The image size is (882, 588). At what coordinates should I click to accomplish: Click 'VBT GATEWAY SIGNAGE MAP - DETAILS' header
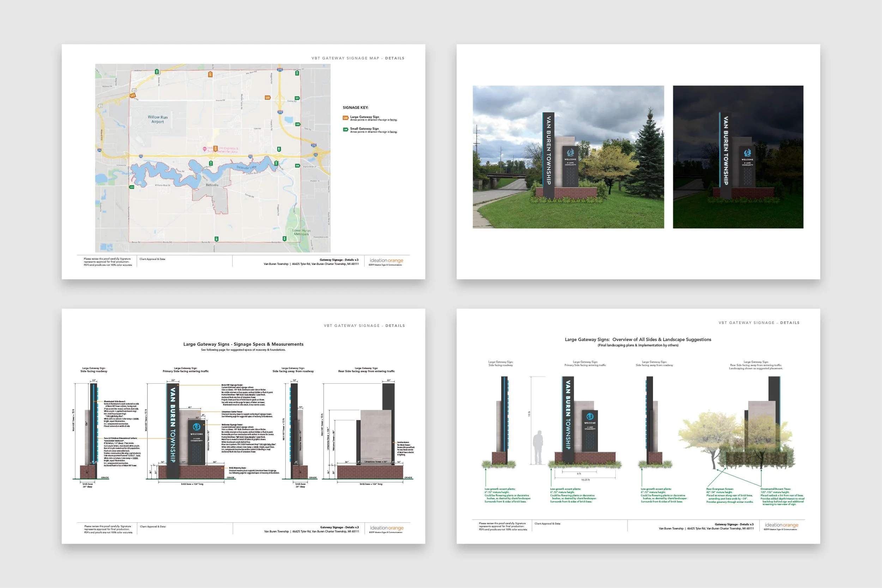(358, 58)
